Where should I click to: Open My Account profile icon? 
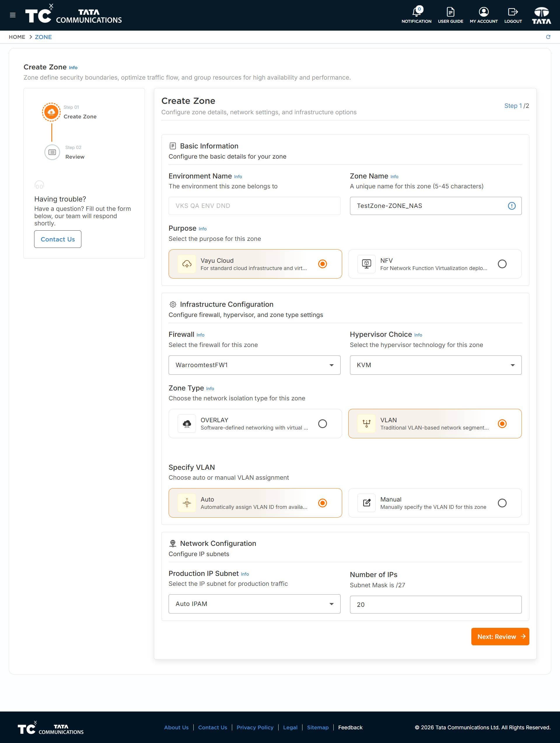[484, 12]
